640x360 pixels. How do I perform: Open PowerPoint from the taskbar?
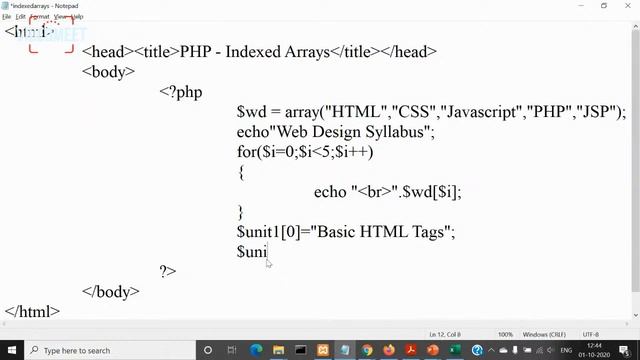coord(433,350)
